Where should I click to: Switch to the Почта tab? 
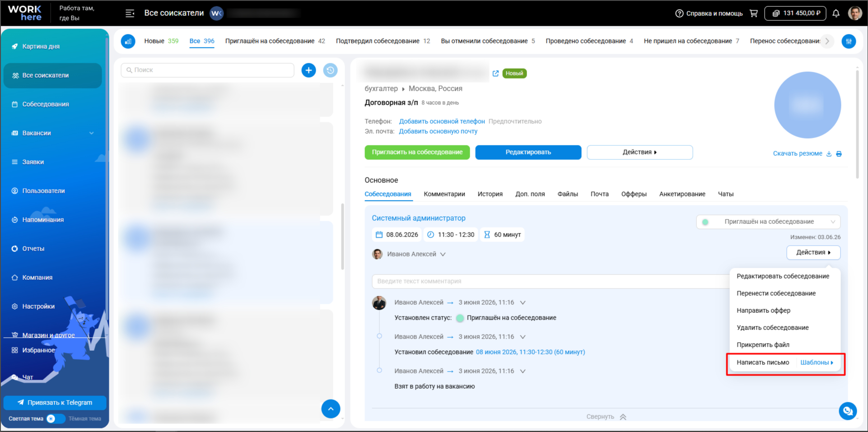pos(599,194)
